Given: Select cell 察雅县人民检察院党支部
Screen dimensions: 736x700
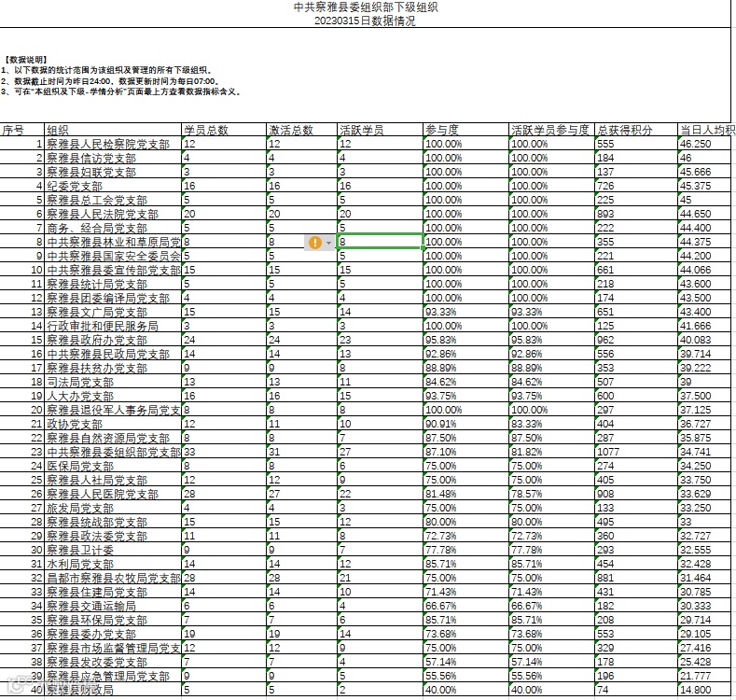Looking at the screenshot, I should click(113, 144).
